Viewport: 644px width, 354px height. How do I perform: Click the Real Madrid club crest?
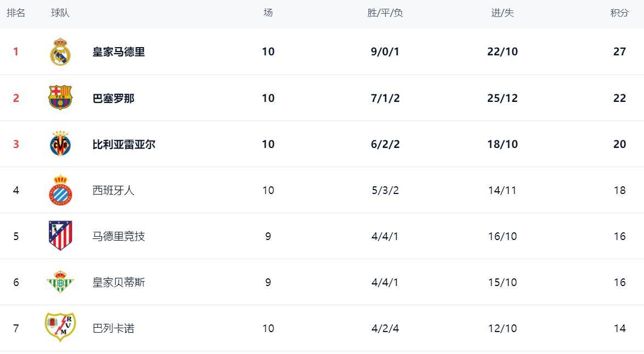(60, 52)
